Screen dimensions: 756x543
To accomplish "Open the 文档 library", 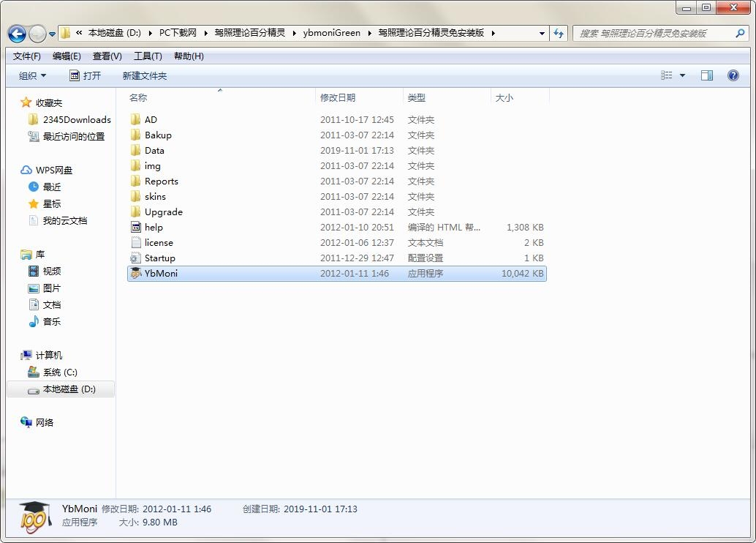I will point(45,304).
